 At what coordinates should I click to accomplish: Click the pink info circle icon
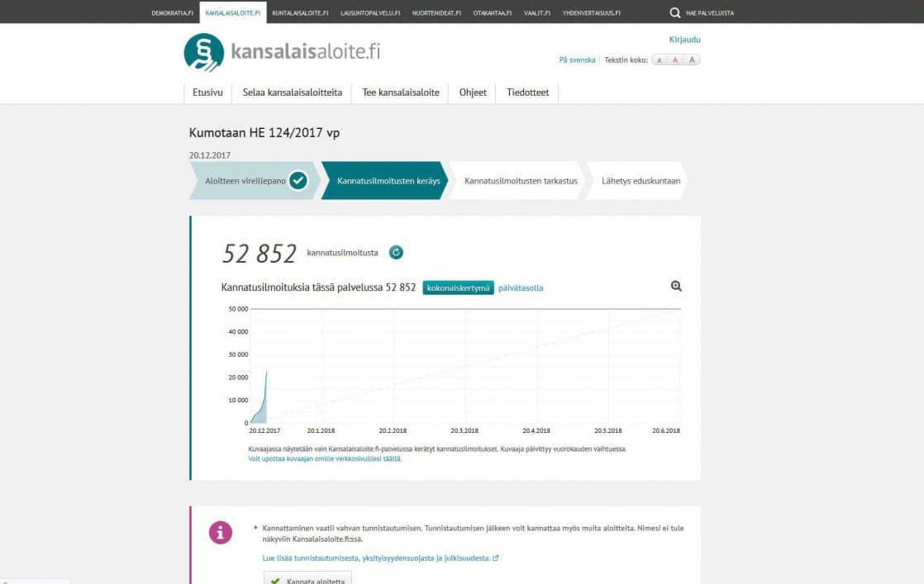(220, 533)
